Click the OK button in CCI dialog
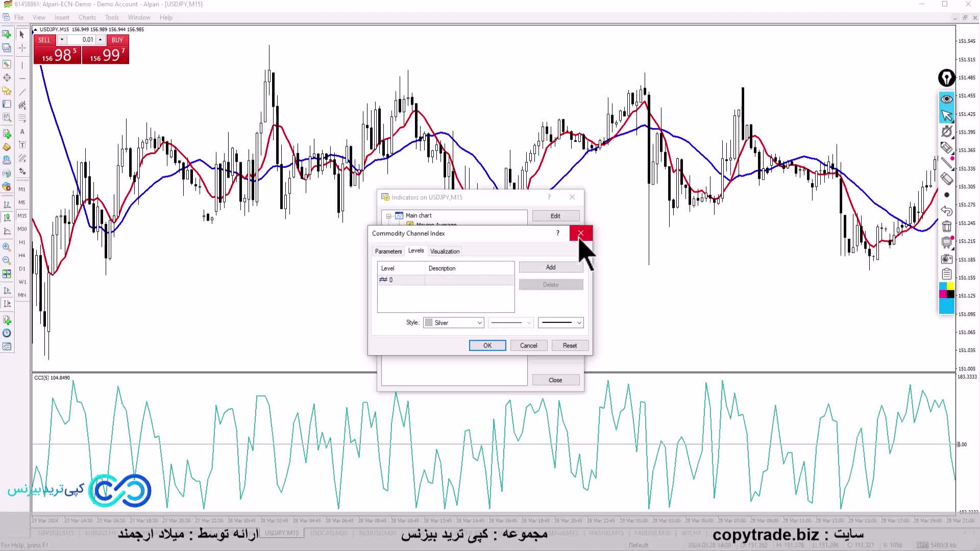 (487, 346)
